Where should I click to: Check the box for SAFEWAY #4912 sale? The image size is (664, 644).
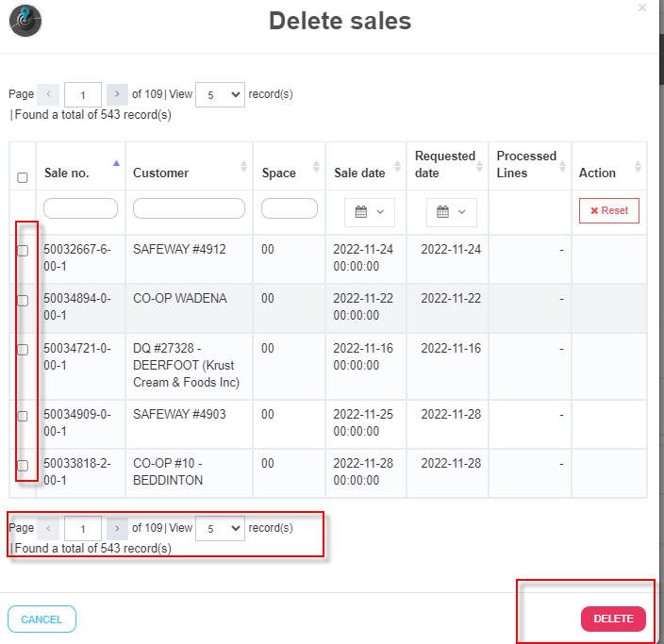(23, 251)
